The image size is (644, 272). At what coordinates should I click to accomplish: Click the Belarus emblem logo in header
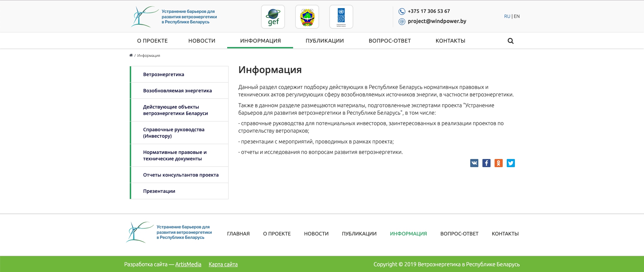click(307, 17)
